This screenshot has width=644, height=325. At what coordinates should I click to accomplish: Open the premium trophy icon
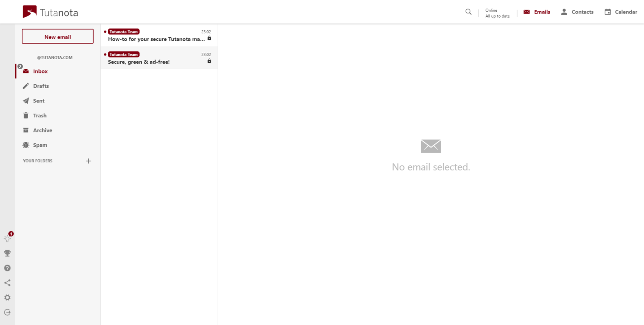7,253
